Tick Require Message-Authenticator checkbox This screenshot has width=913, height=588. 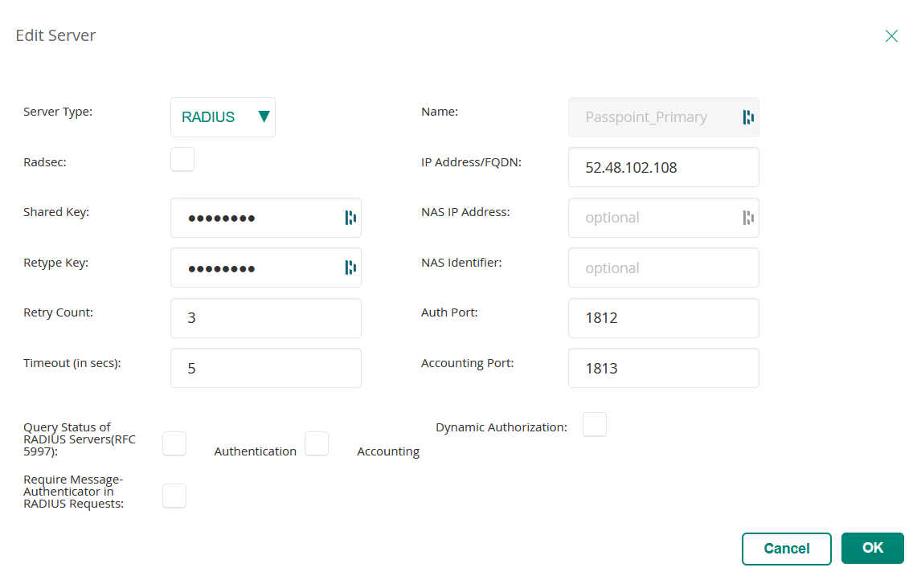coord(174,496)
